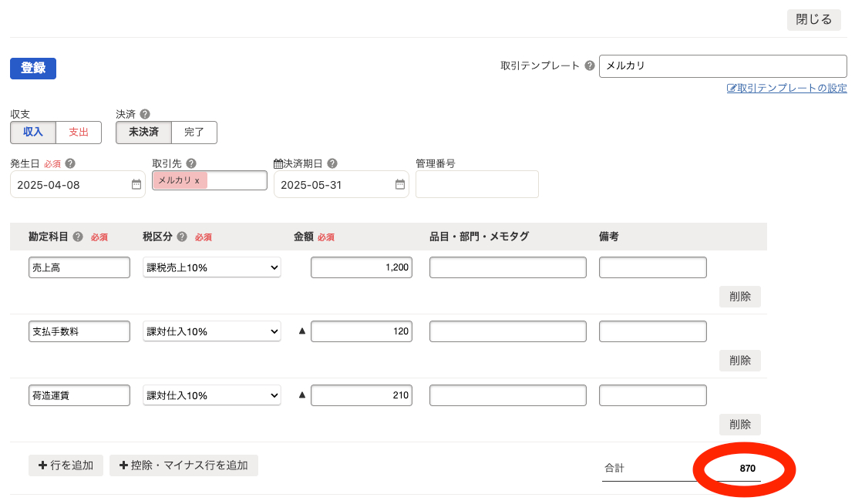
Task: Set payment status to 完了
Action: (x=194, y=132)
